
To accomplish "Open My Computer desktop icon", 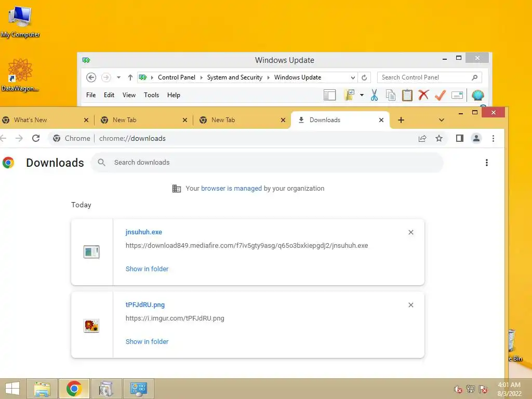I will 20,22.
